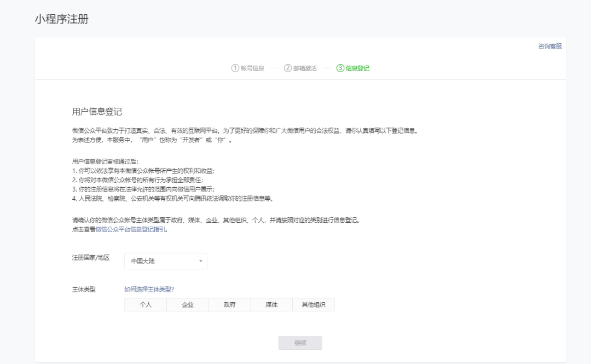The width and height of the screenshot is (591, 364).
Task: Choose 其他组织 as the subject type
Action: tap(313, 304)
